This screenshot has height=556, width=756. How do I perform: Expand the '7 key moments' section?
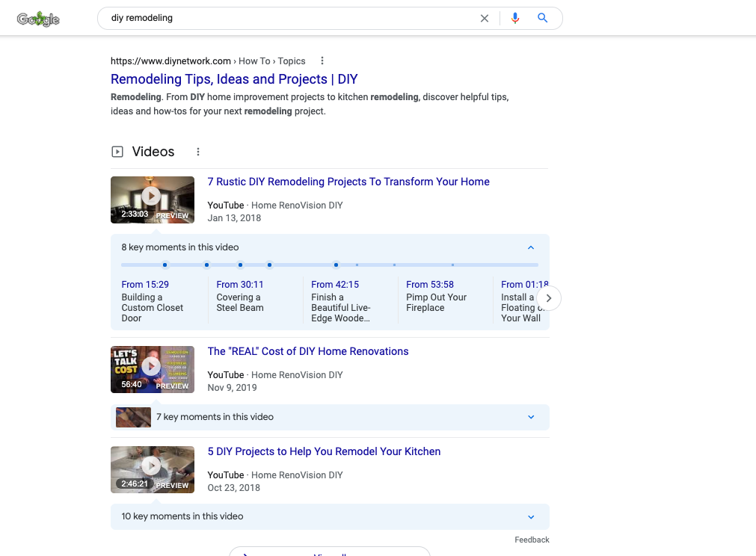pyautogui.click(x=531, y=417)
